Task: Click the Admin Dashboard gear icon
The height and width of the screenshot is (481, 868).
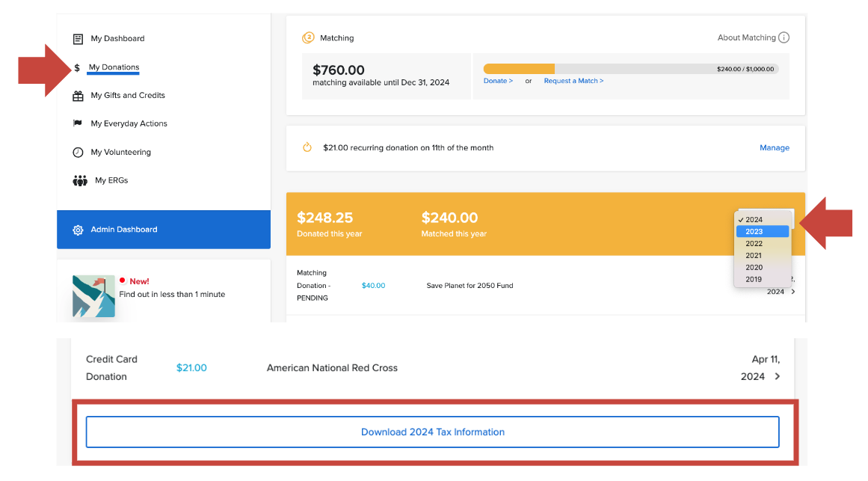Action: pos(78,230)
